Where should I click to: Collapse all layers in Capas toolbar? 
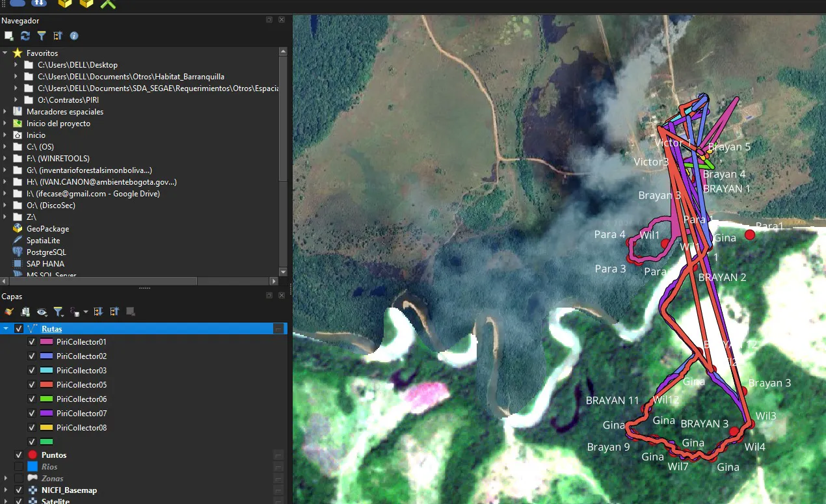(114, 312)
